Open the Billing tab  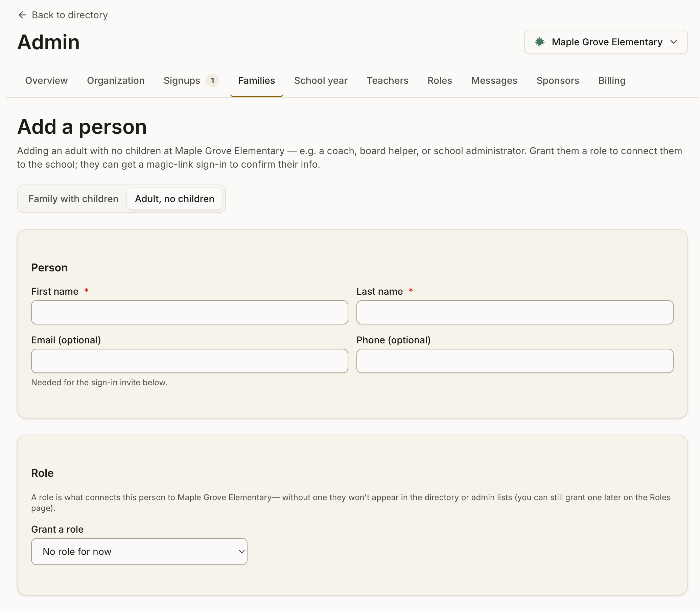pos(612,80)
